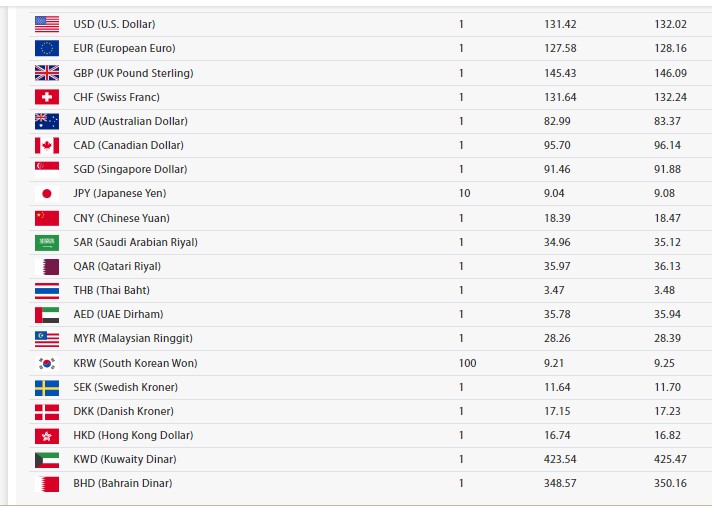Select the Japanese flag icon
Screen dimensions: 712x506
click(47, 193)
